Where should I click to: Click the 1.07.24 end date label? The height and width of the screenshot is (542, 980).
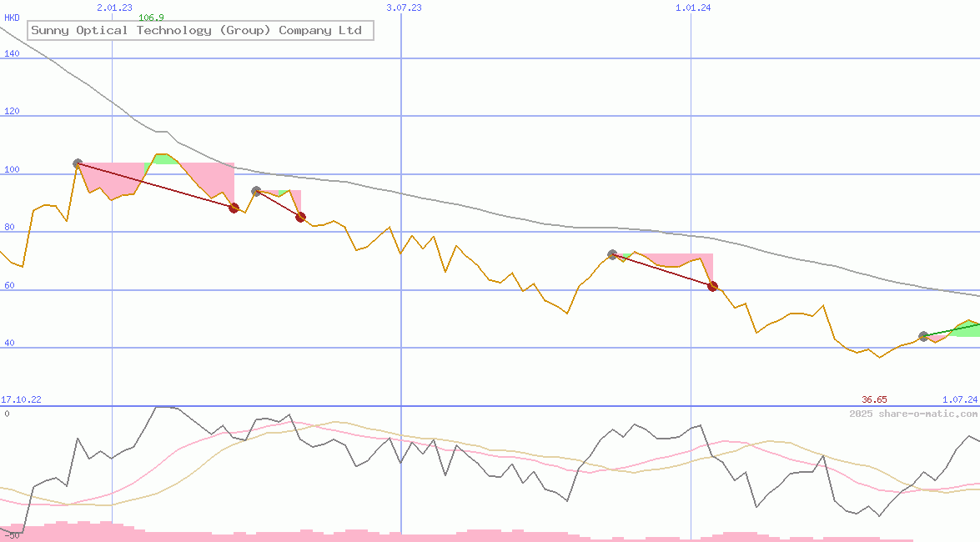tap(959, 400)
